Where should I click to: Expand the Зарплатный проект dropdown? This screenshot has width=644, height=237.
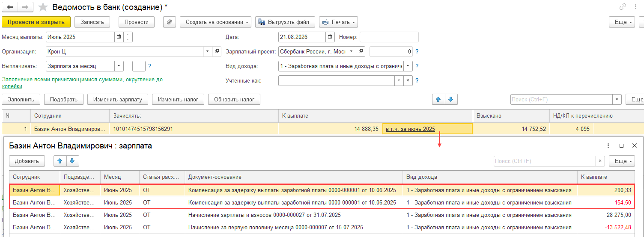352,52
